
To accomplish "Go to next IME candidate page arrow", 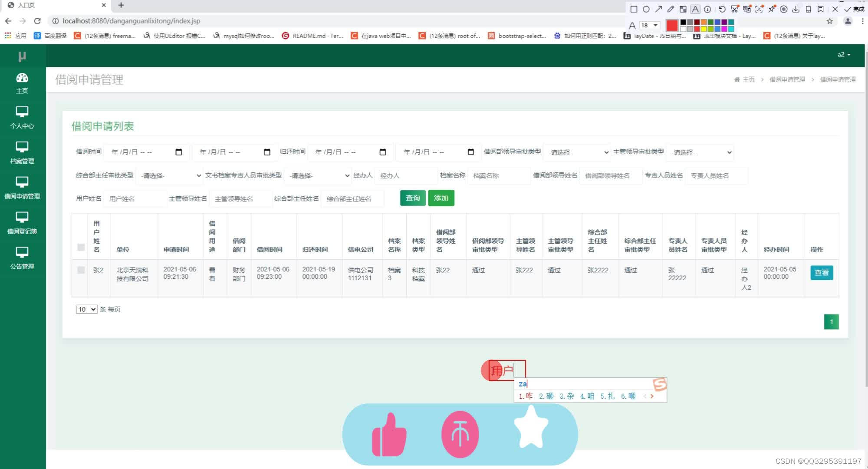I will 652,396.
